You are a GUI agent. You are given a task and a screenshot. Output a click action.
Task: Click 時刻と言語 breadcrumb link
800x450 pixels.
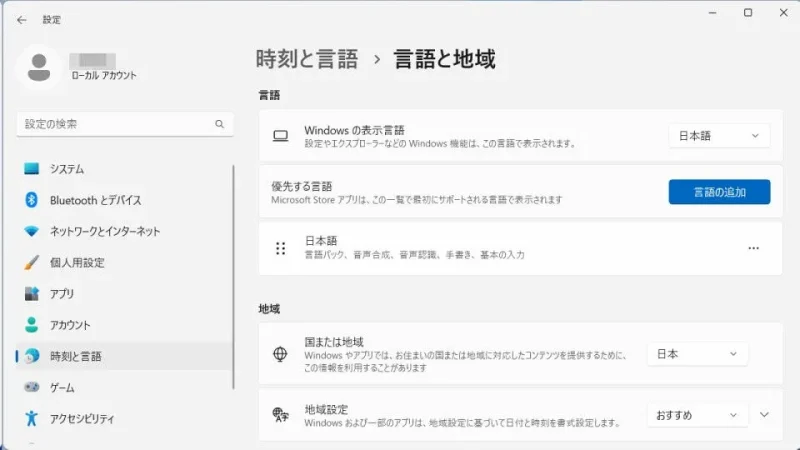[x=307, y=59]
